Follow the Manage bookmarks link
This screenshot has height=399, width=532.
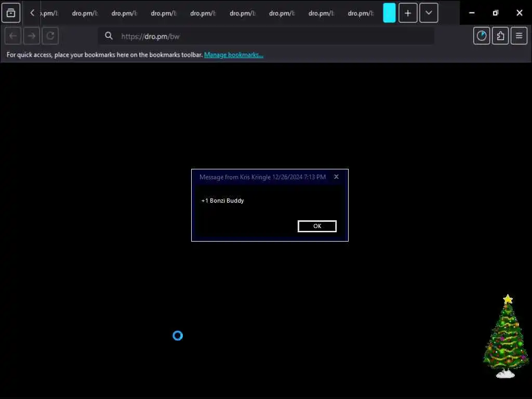pos(233,55)
